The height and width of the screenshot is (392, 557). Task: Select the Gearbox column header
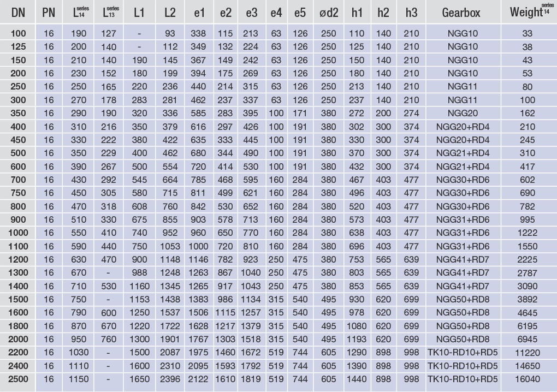click(x=462, y=13)
